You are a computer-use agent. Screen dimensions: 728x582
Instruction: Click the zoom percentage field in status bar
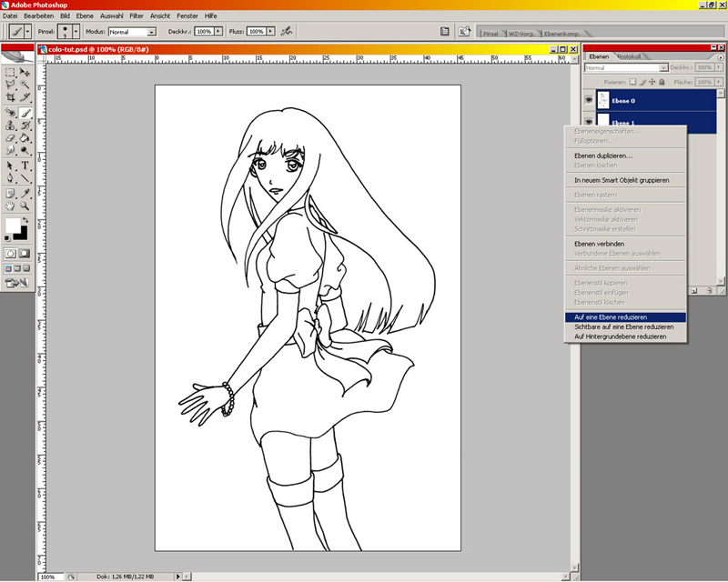click(50, 577)
